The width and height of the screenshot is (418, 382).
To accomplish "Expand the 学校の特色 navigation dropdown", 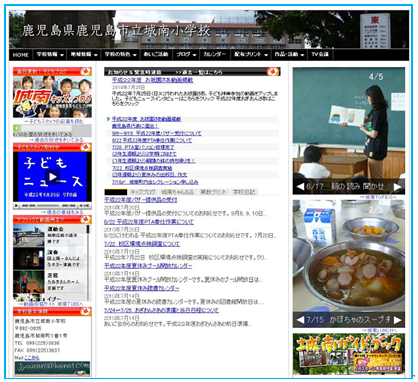I will click(120, 55).
